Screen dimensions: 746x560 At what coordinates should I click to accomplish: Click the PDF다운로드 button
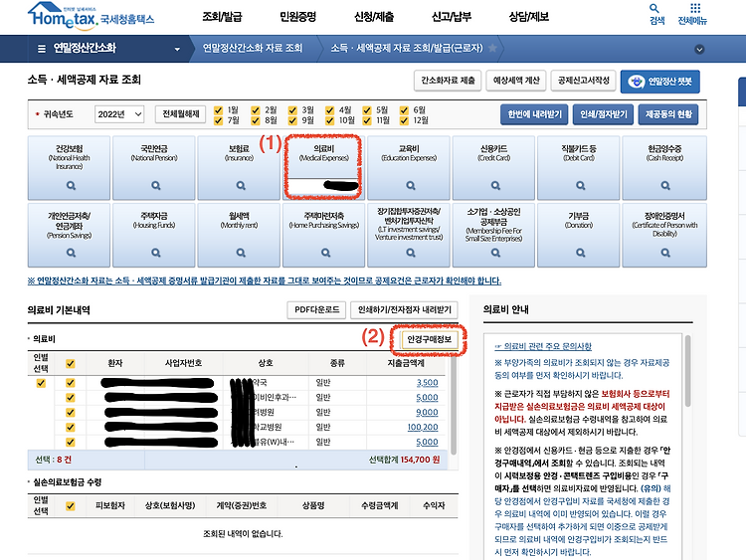tap(317, 309)
